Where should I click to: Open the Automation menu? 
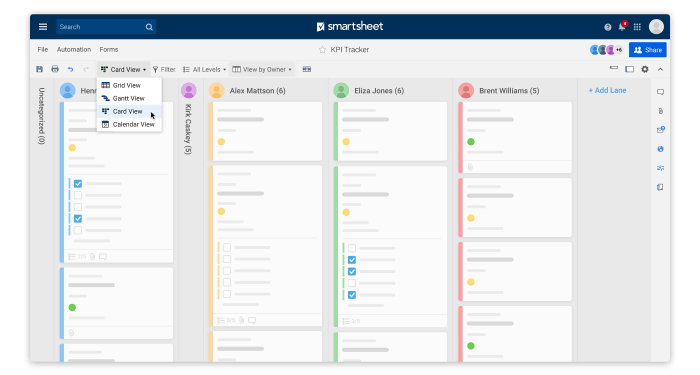point(74,50)
